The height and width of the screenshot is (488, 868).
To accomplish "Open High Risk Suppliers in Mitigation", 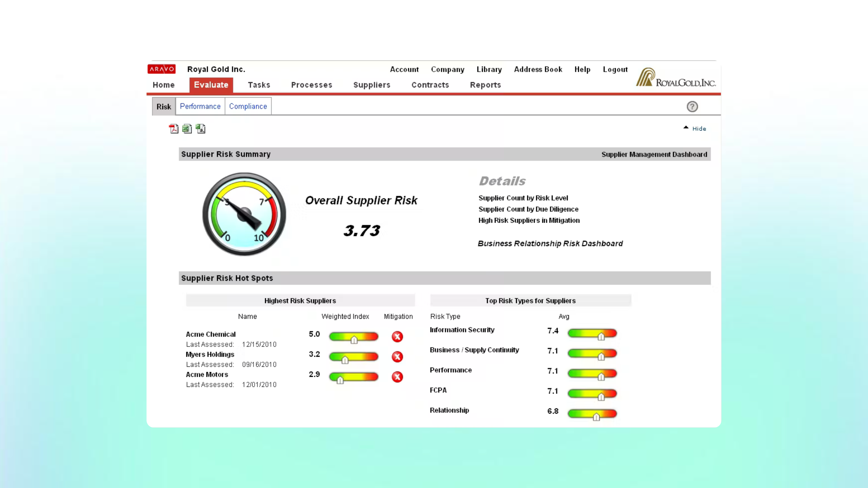I will coord(529,220).
